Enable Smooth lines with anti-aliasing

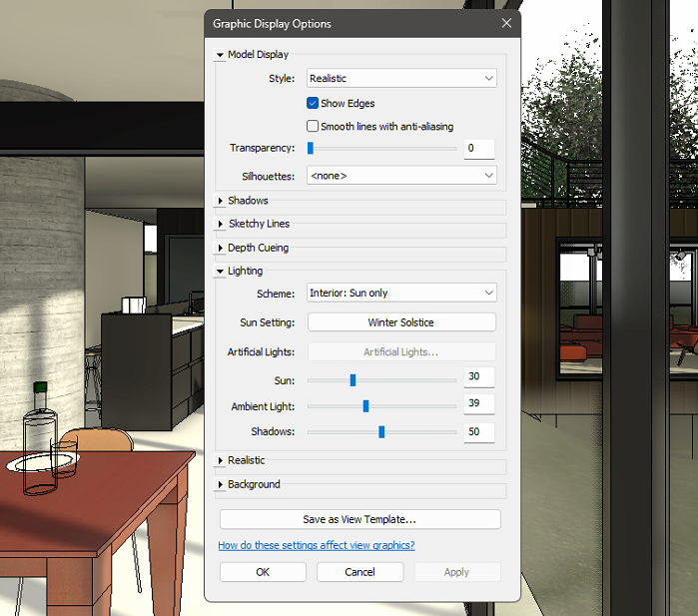tap(313, 127)
